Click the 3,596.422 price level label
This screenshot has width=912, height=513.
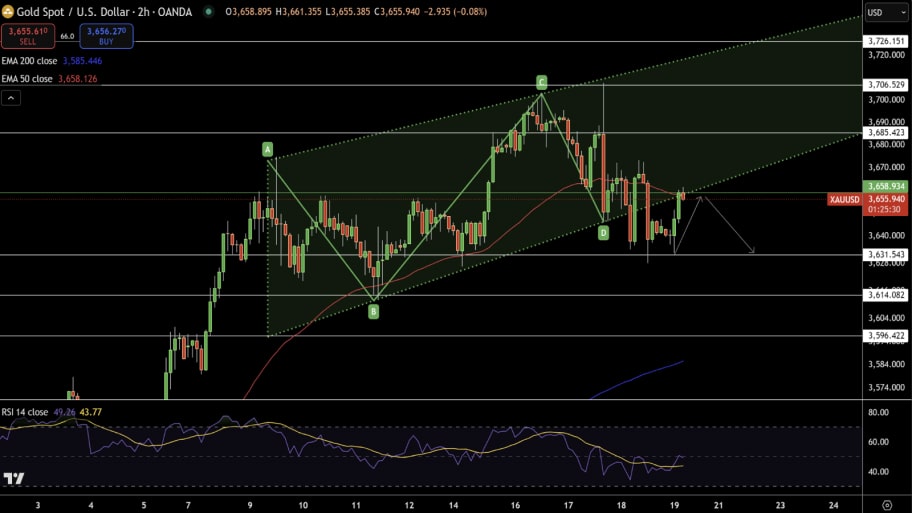tap(886, 336)
